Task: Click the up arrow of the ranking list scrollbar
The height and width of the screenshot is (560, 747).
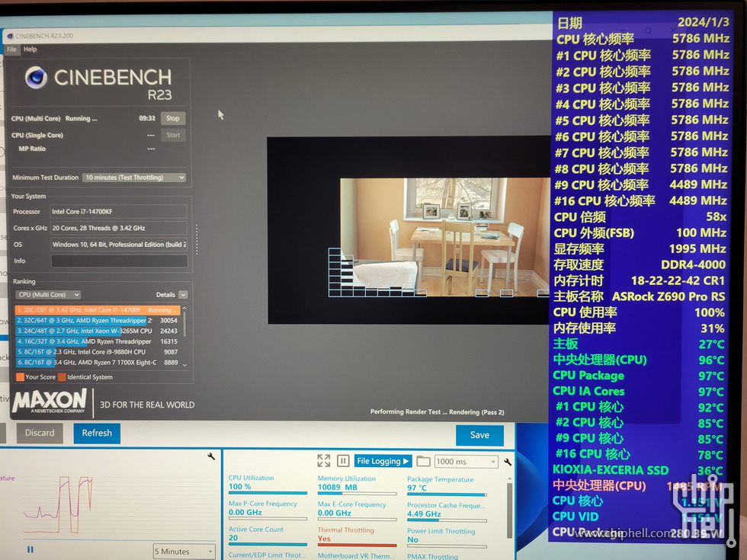Action: 184,309
